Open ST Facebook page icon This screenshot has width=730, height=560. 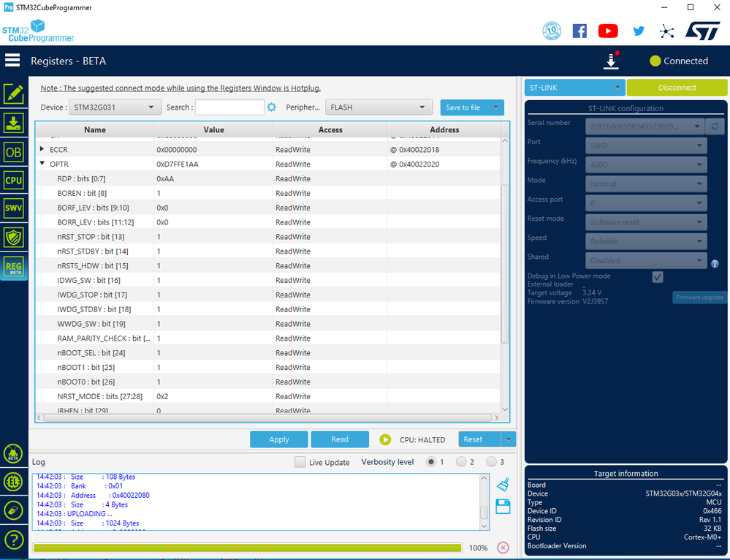[x=579, y=31]
